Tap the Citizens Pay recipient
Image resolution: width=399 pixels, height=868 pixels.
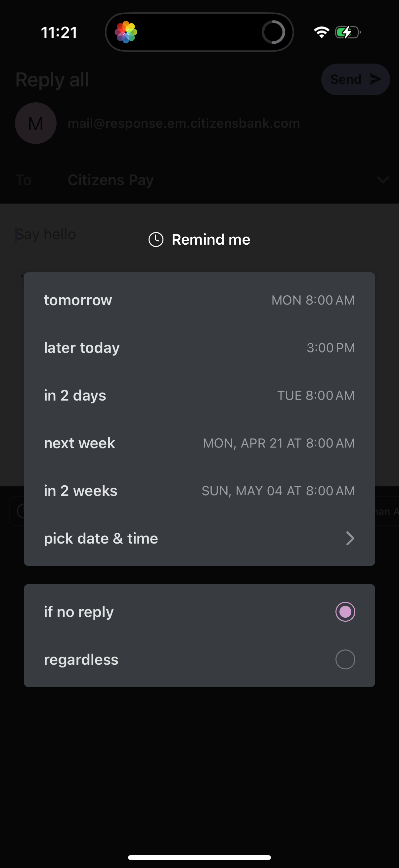click(111, 180)
